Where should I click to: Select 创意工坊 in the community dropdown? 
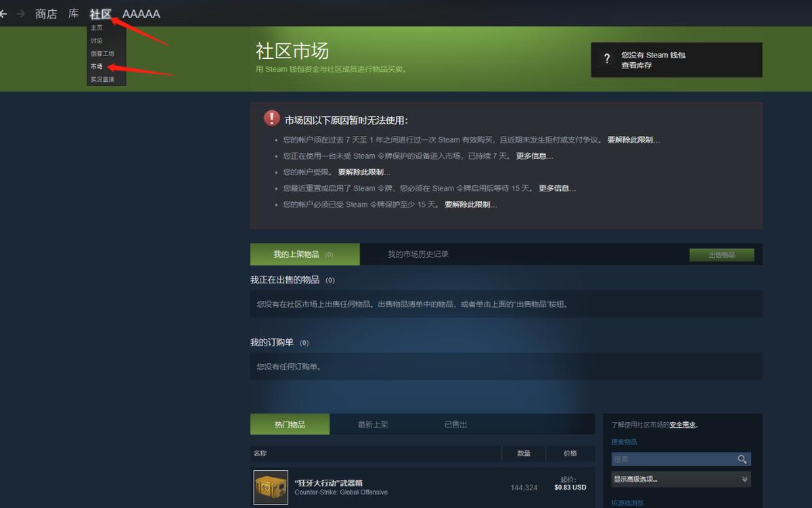click(x=102, y=53)
